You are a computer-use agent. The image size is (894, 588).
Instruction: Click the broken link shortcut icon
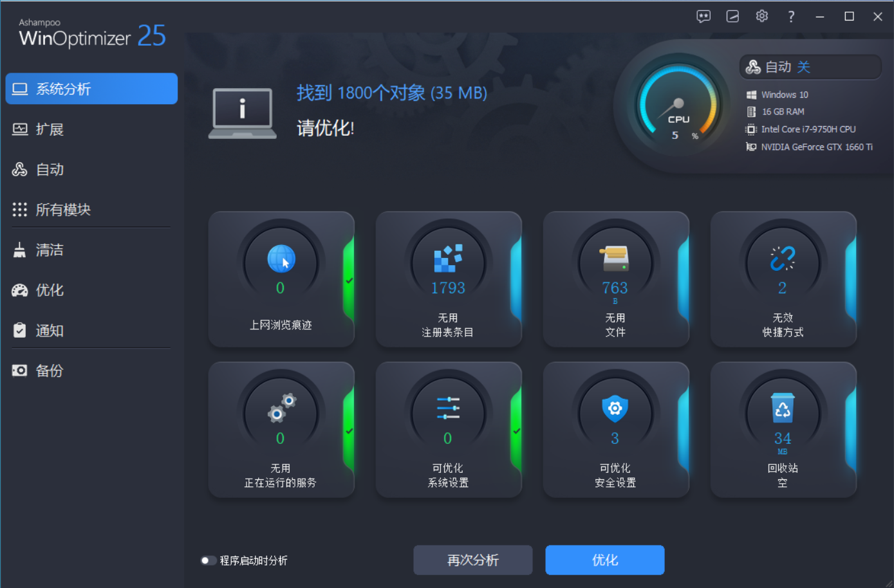[x=783, y=259]
